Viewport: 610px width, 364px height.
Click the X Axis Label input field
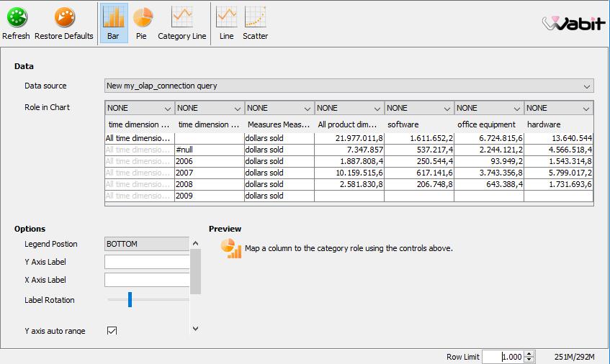coord(147,280)
